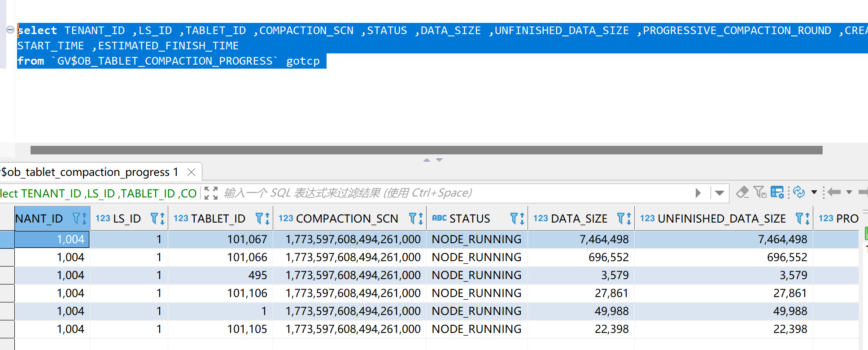Viewport: 868px width, 350px height.
Task: Click the save filter settings funnel icon
Action: tap(759, 192)
